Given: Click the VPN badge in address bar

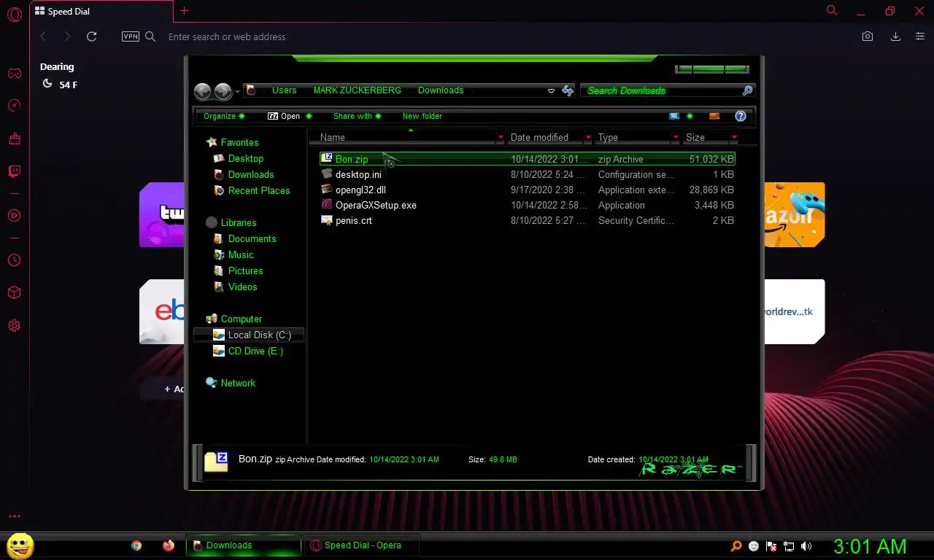Looking at the screenshot, I should 131,36.
